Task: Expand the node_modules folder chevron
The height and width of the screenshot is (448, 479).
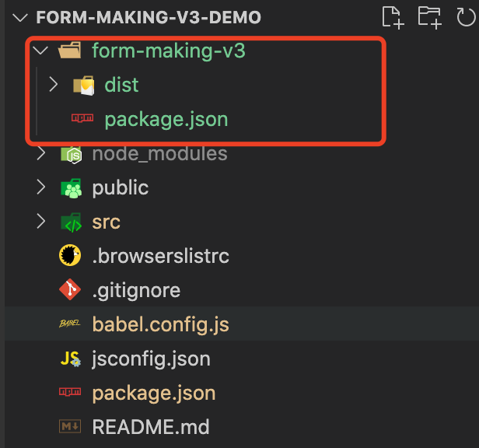Action: pyautogui.click(x=41, y=154)
